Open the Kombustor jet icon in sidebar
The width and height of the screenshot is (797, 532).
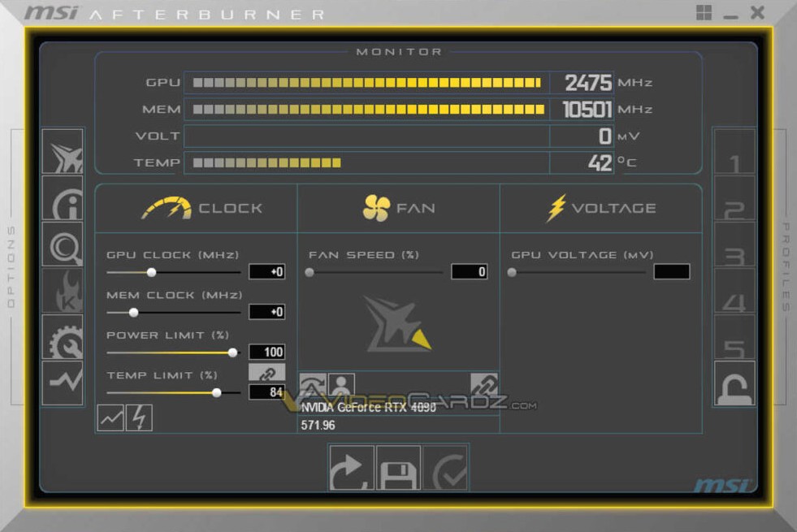pos(63,151)
